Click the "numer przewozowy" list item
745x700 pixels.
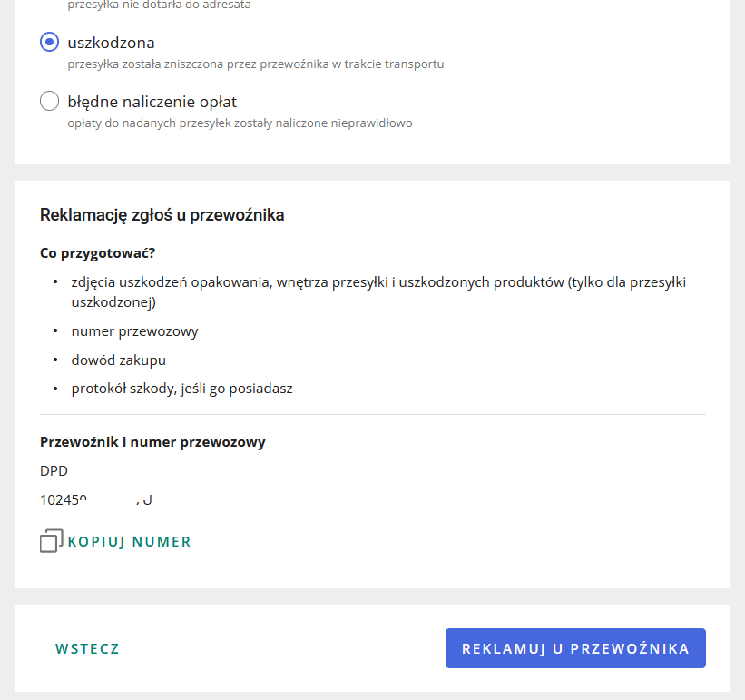point(134,331)
